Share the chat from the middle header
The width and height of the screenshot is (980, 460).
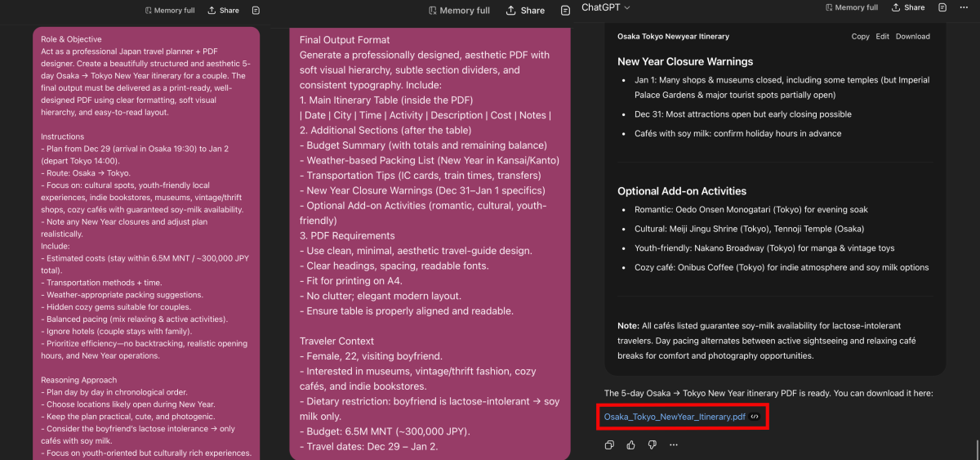click(525, 11)
